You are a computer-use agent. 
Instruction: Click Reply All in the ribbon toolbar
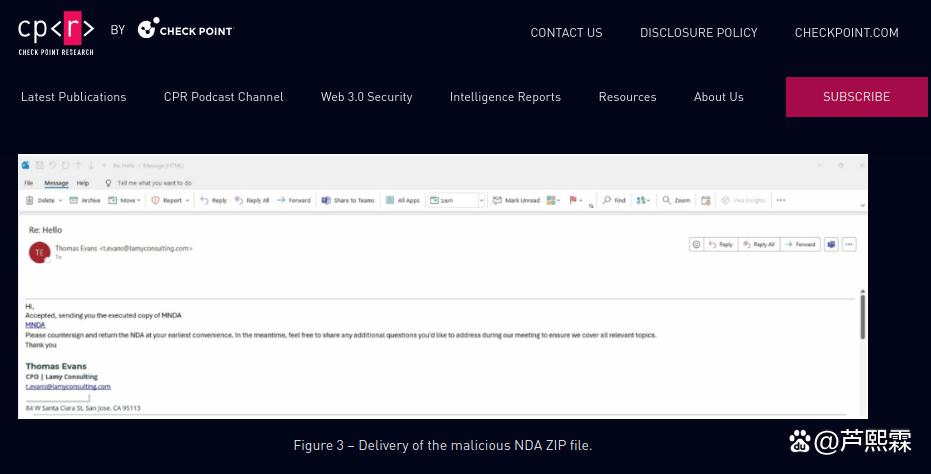(252, 200)
